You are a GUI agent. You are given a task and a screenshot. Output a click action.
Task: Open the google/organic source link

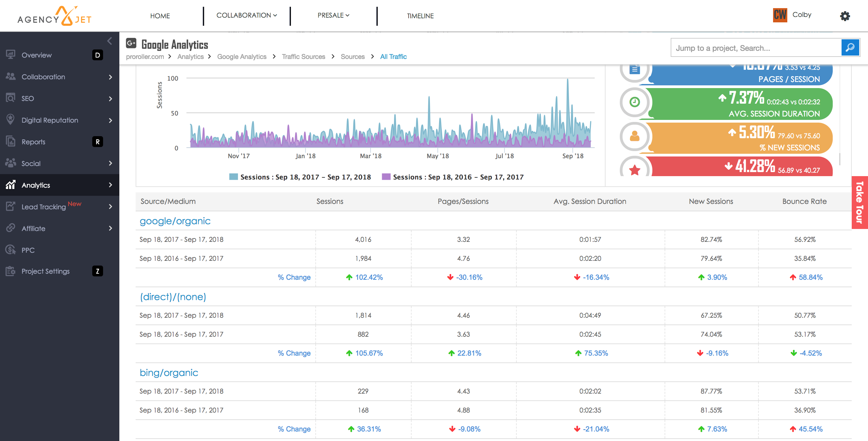pyautogui.click(x=175, y=221)
